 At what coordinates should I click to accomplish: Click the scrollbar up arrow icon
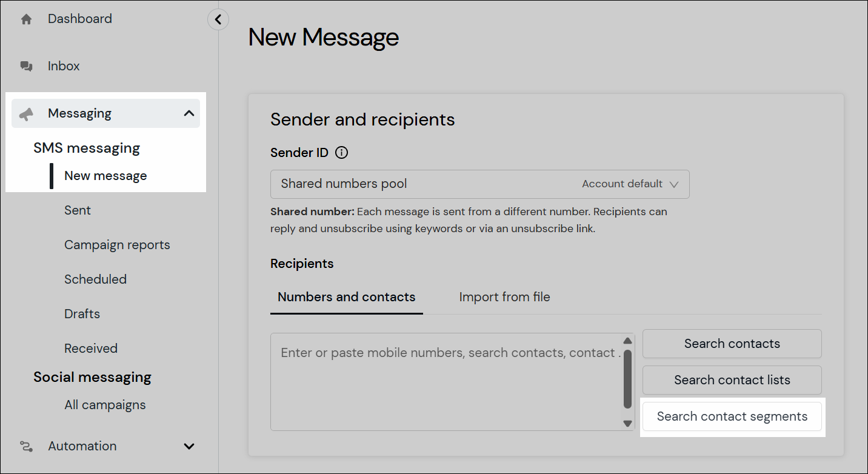click(x=627, y=341)
